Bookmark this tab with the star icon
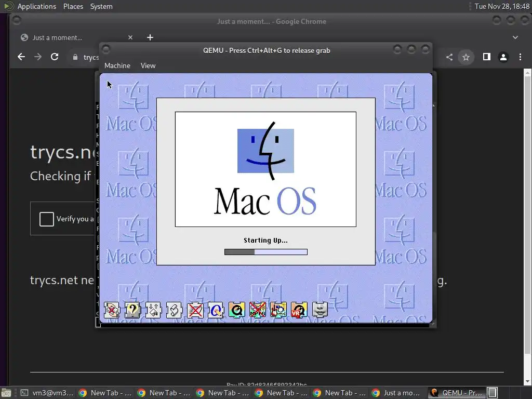Viewport: 532px width, 399px height. (466, 57)
